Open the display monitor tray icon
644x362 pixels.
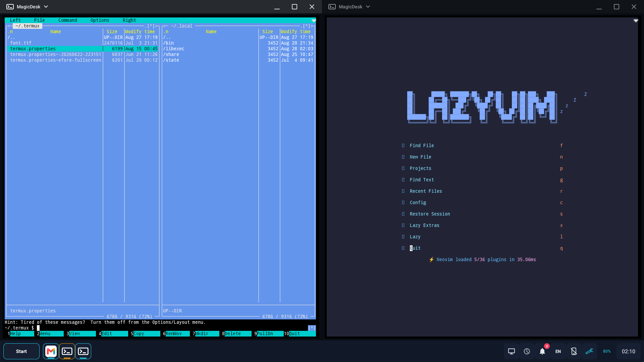coord(511,351)
